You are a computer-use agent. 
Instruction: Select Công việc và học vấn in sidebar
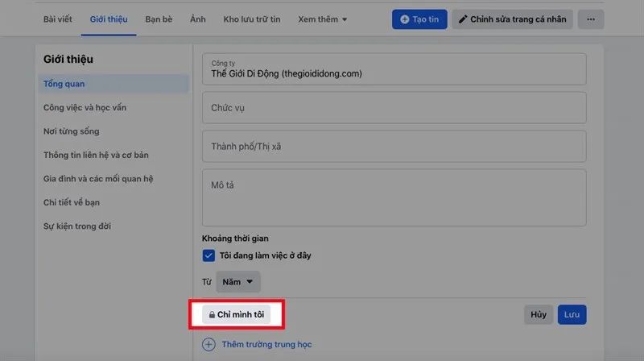pos(85,107)
